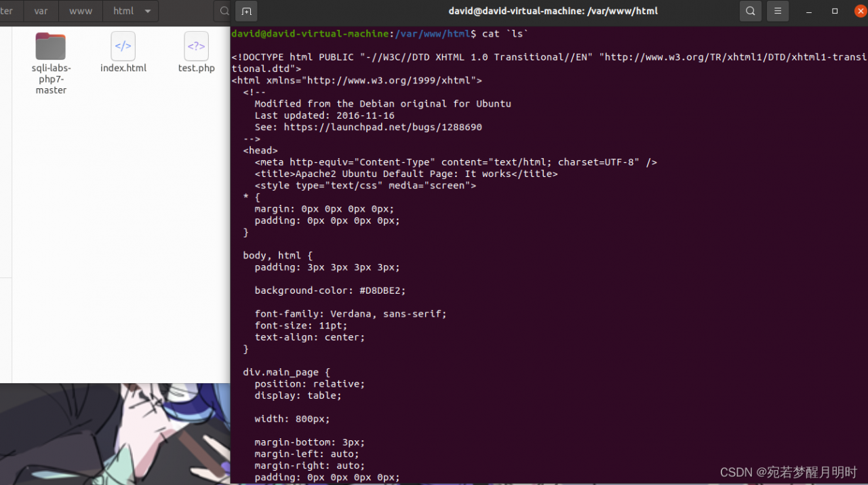Screen dimensions: 868x485
Task: Click the 'text-align: center;' line
Action: click(310, 337)
